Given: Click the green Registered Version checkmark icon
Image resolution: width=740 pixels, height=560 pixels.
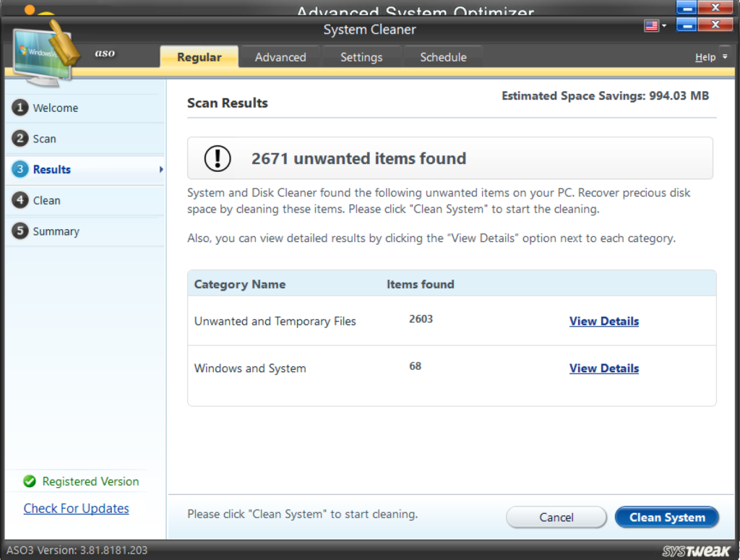Looking at the screenshot, I should point(29,481).
